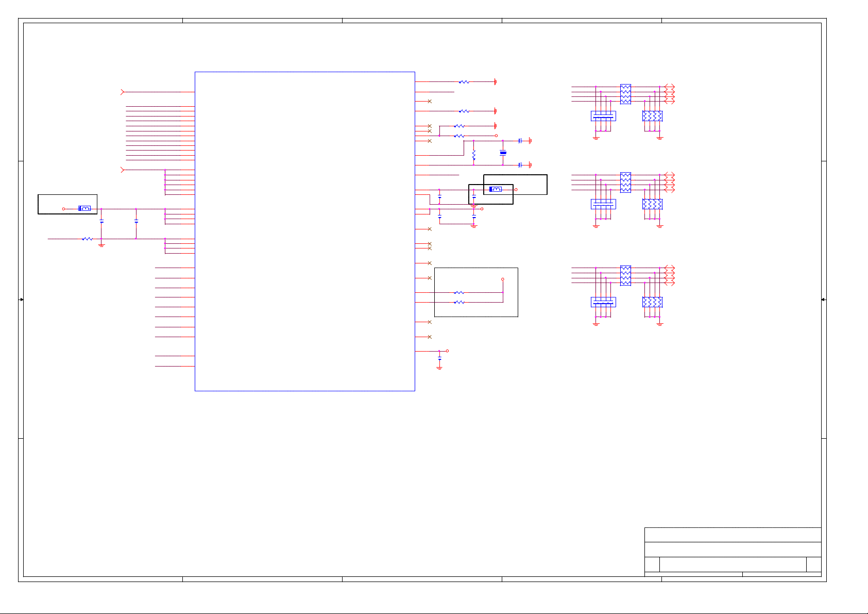Click the input port arrow feeding the junction bus
This screenshot has width=868, height=614.
coord(122,170)
